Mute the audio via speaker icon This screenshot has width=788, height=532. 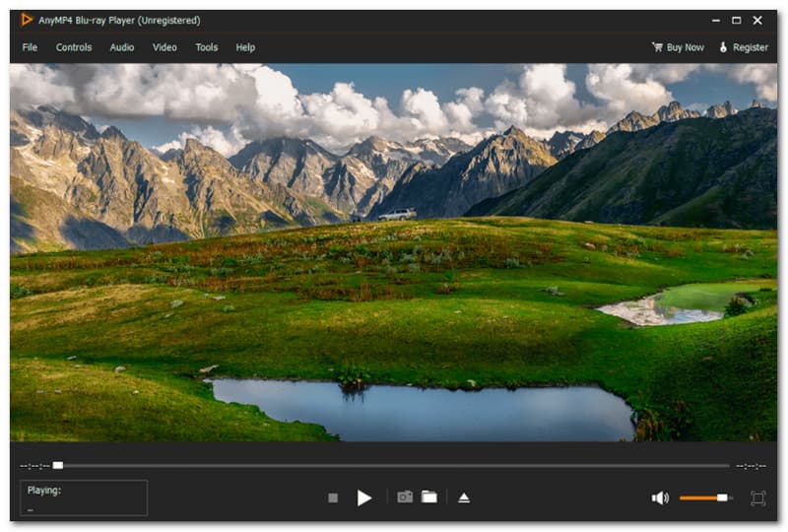point(659,499)
